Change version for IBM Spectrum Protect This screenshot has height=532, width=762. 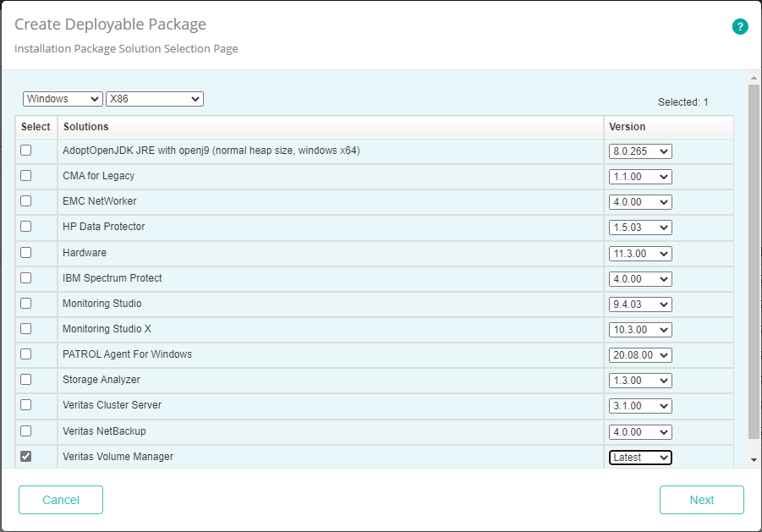[639, 278]
